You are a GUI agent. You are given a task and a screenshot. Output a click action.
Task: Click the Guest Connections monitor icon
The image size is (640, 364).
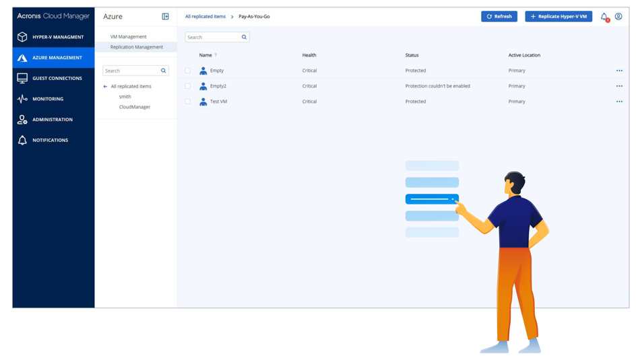coord(22,78)
